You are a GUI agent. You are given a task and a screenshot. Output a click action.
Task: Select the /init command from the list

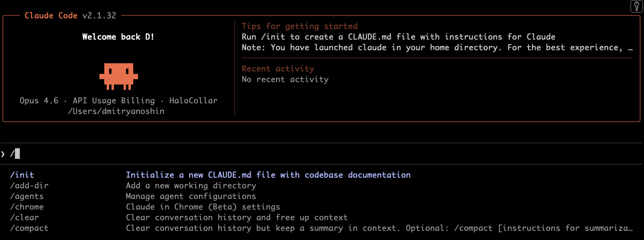pos(22,175)
